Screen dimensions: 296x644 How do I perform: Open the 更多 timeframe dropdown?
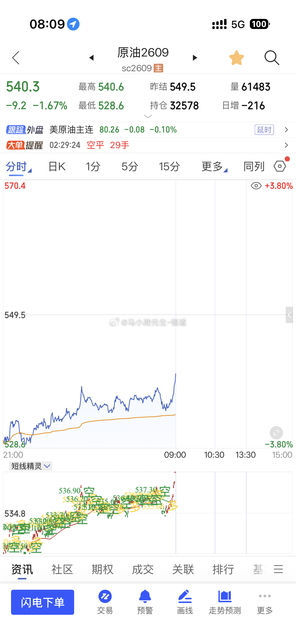214,166
